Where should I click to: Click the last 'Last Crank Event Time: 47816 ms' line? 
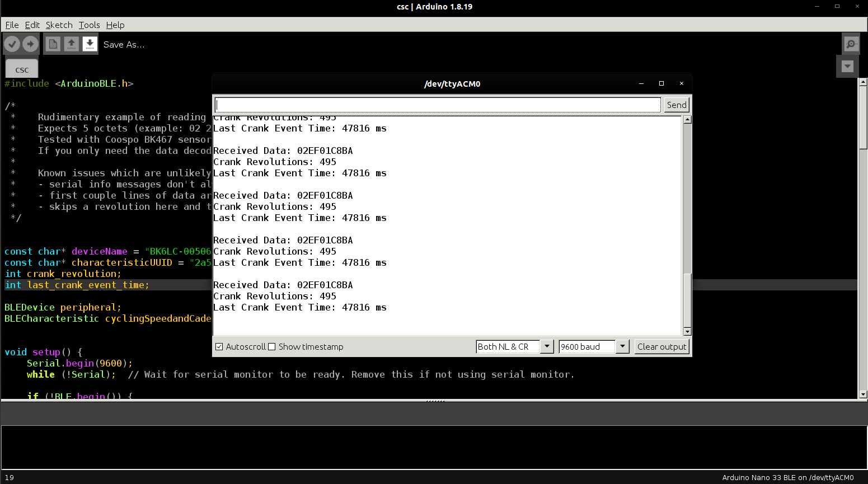click(x=300, y=307)
